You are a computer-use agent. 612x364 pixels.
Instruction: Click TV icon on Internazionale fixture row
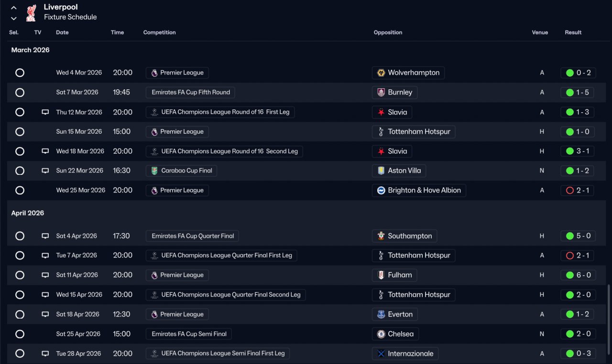45,354
